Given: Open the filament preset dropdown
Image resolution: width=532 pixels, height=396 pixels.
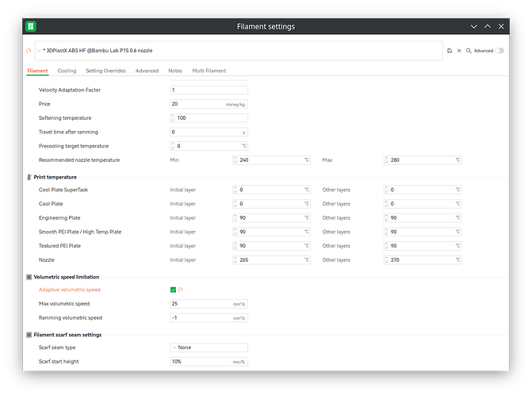Looking at the screenshot, I should click(x=40, y=51).
